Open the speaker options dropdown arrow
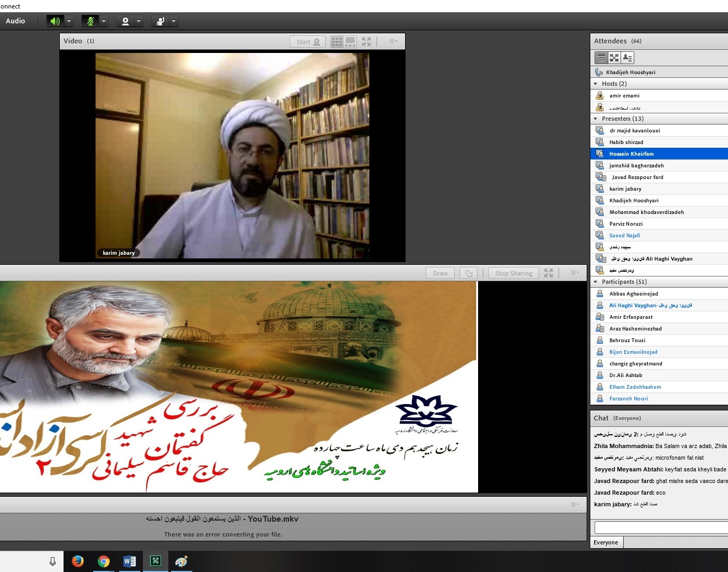The width and height of the screenshot is (728, 572). coord(69,21)
